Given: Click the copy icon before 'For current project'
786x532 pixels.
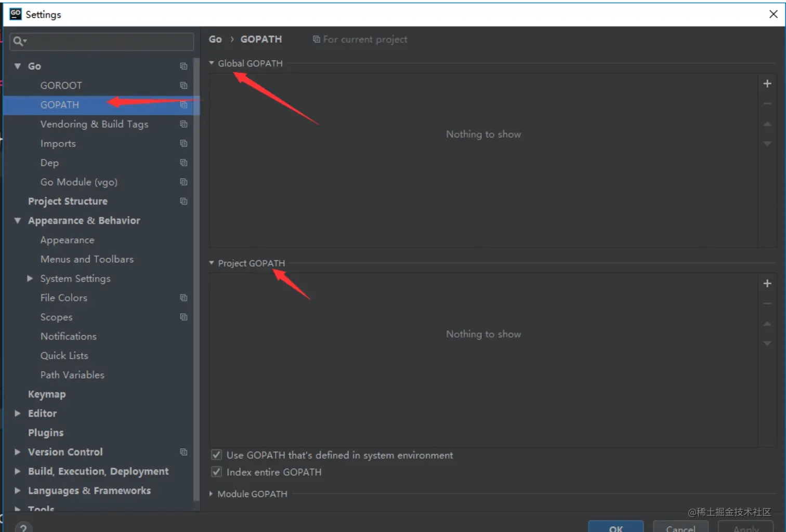Looking at the screenshot, I should click(x=316, y=39).
